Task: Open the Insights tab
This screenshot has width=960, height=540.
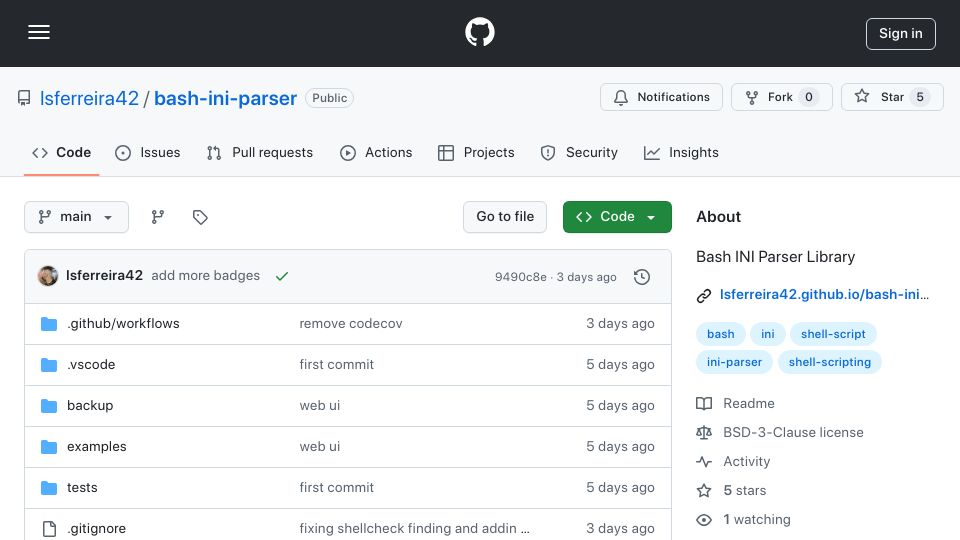Action: pyautogui.click(x=681, y=152)
